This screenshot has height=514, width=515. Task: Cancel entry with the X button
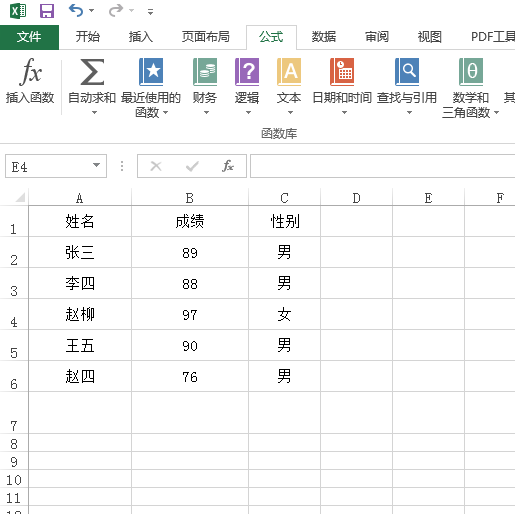[156, 166]
